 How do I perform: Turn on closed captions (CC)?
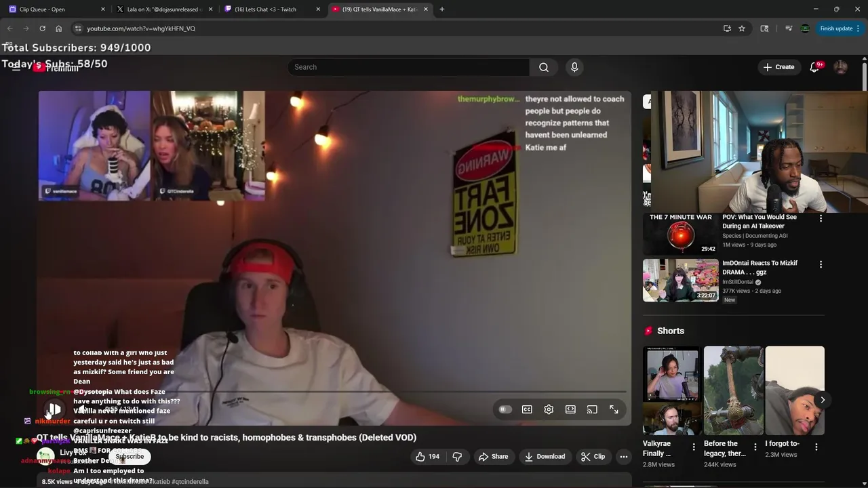(527, 409)
